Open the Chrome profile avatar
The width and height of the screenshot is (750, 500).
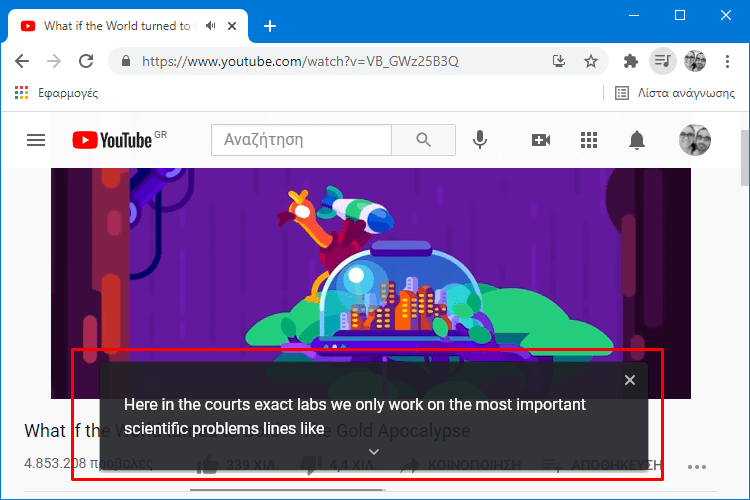tap(695, 61)
